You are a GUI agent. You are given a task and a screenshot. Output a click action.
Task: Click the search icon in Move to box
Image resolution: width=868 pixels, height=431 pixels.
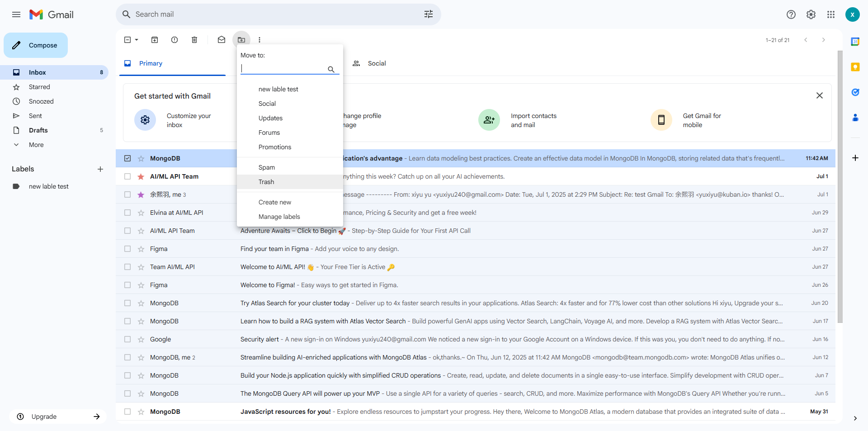[x=331, y=69]
